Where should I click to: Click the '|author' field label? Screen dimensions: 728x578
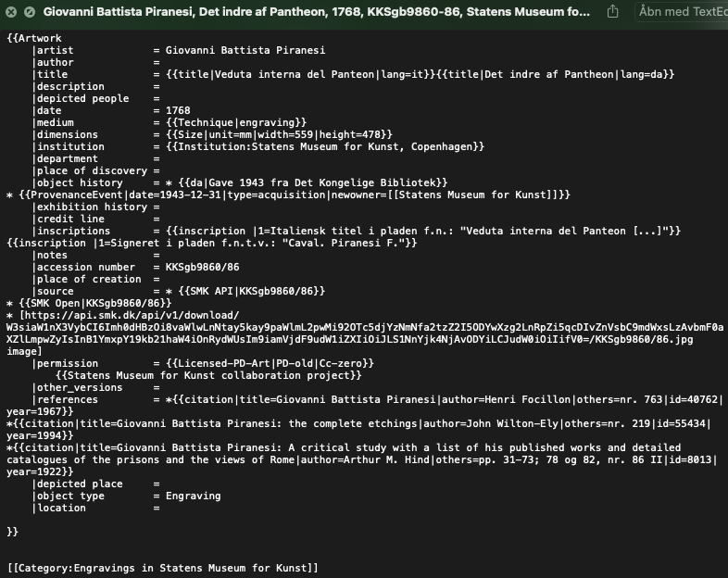[53, 62]
